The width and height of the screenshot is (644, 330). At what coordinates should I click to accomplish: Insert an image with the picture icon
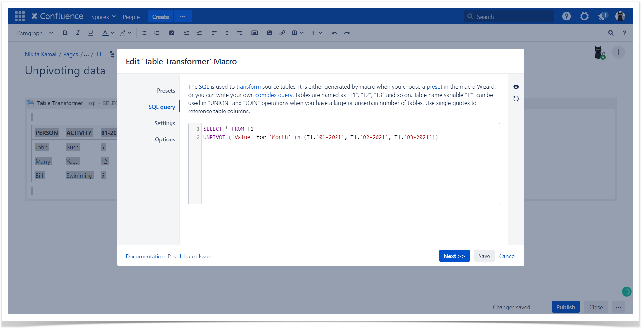tap(269, 33)
